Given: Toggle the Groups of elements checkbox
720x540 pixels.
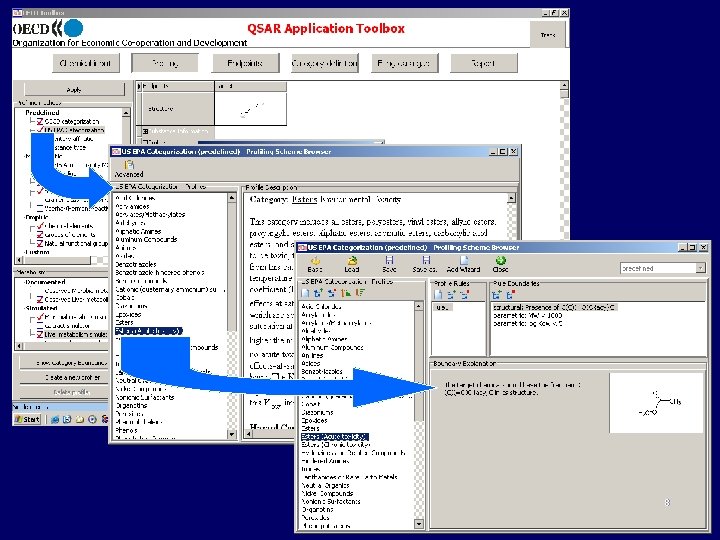Looking at the screenshot, I should 40,235.
